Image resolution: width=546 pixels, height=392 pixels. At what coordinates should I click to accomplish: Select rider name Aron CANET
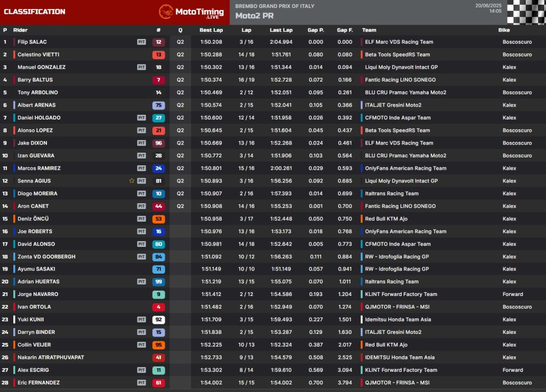point(33,206)
